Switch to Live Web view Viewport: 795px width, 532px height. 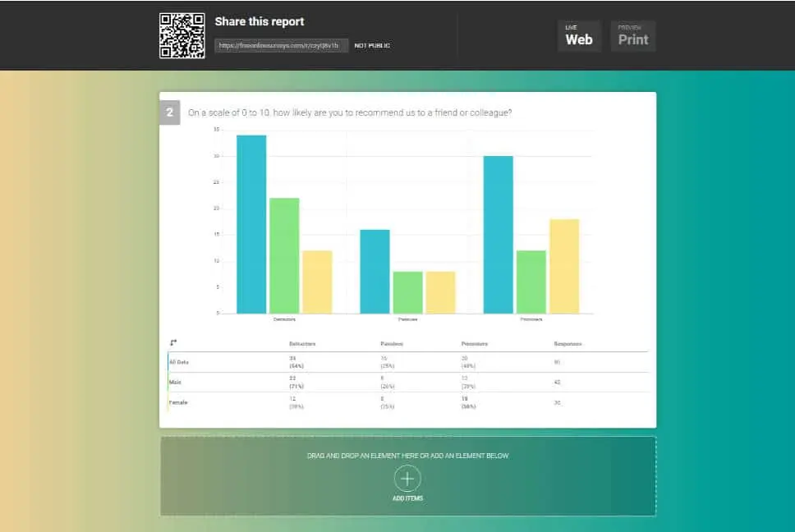(579, 36)
